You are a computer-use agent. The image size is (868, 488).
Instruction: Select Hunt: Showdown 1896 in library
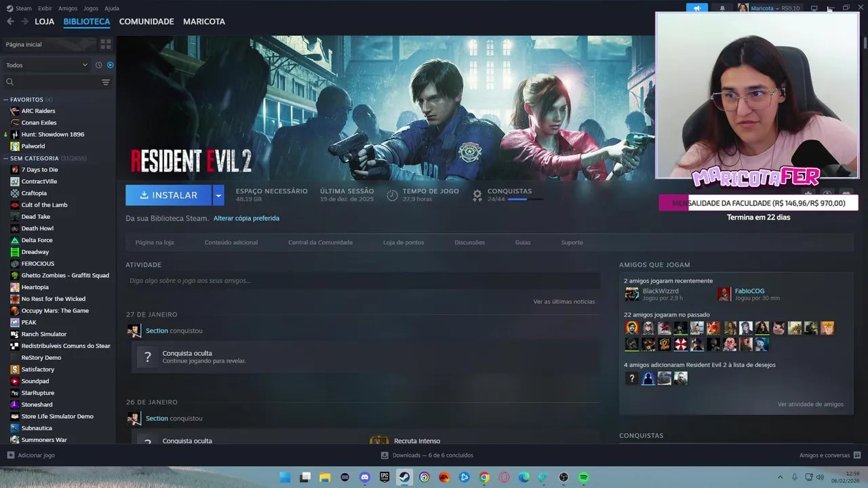click(53, 134)
